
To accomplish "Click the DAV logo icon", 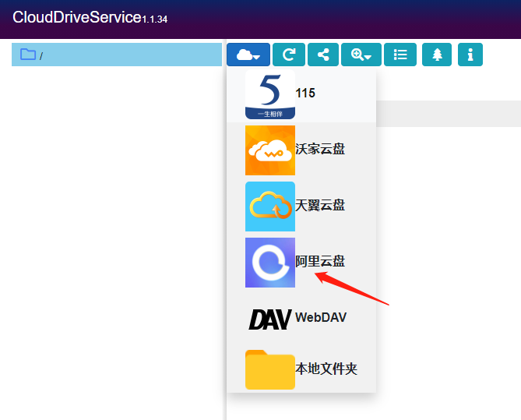I will pyautogui.click(x=269, y=319).
